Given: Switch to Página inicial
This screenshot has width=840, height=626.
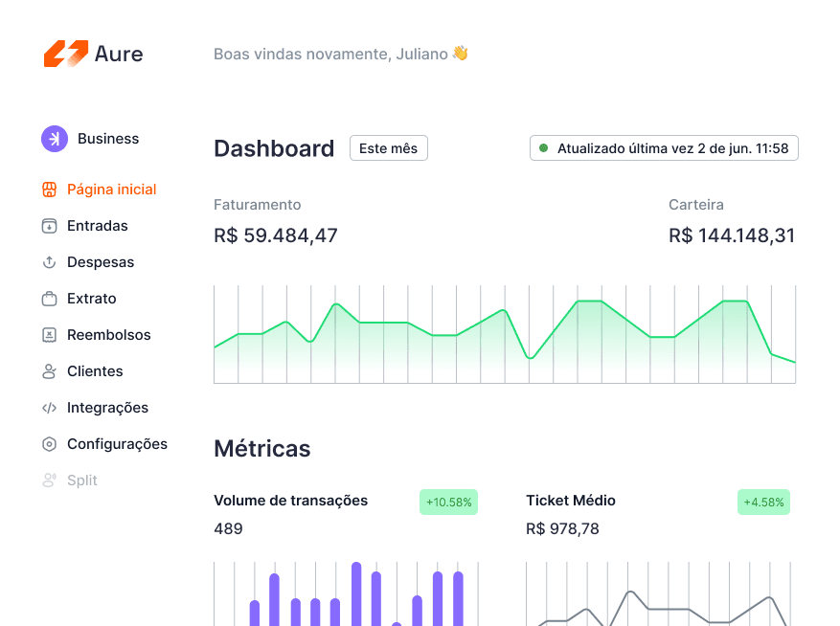Looking at the screenshot, I should coord(111,190).
